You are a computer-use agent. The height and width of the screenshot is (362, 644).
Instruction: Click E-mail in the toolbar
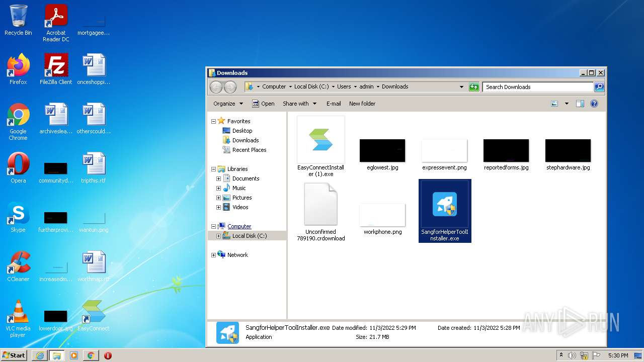click(x=334, y=104)
